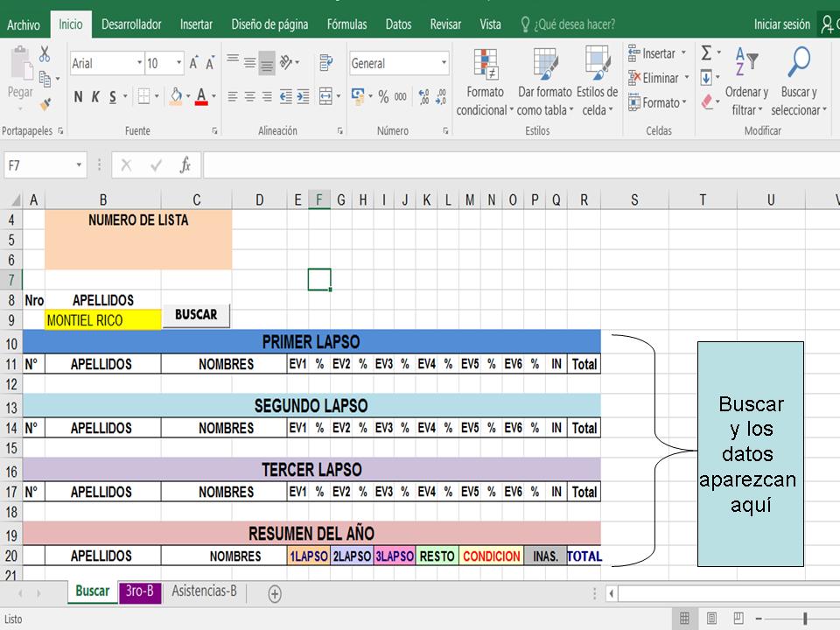The image size is (840, 630).
Task: Click the ¿Qué desea hacer? search box
Action: point(569,24)
